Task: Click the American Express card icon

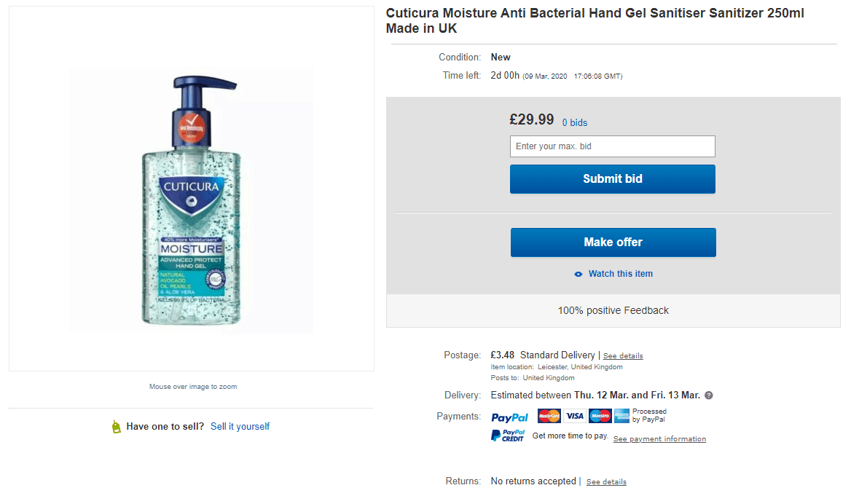Action: [621, 416]
